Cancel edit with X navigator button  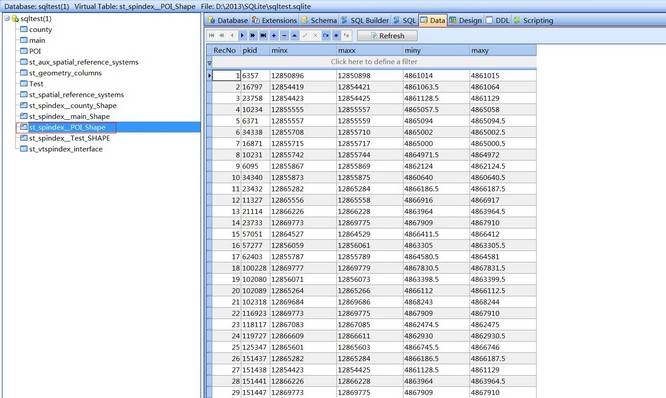pos(315,36)
